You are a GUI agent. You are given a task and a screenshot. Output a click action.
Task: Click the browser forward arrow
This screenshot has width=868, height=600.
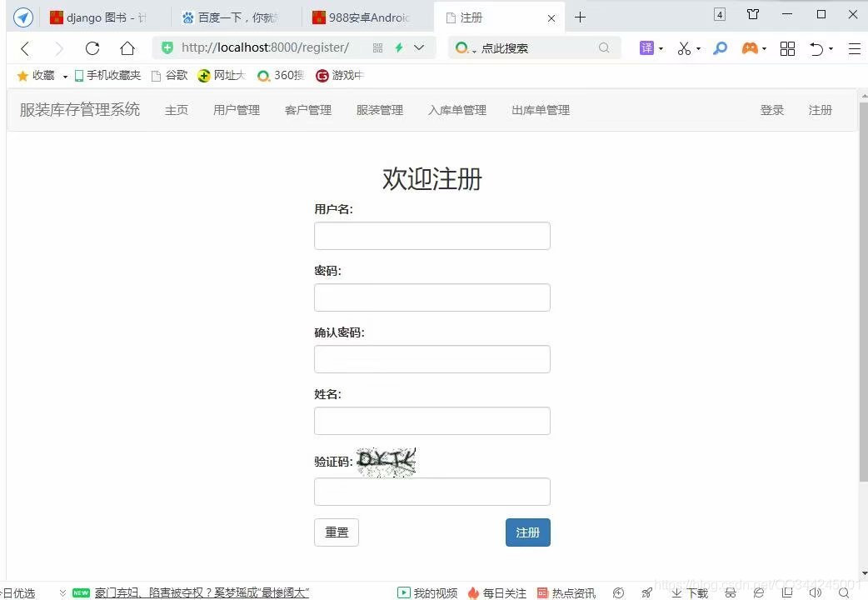tap(58, 49)
